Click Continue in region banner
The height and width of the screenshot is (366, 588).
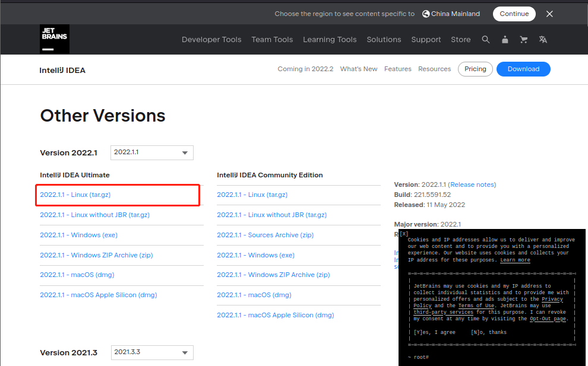point(514,14)
